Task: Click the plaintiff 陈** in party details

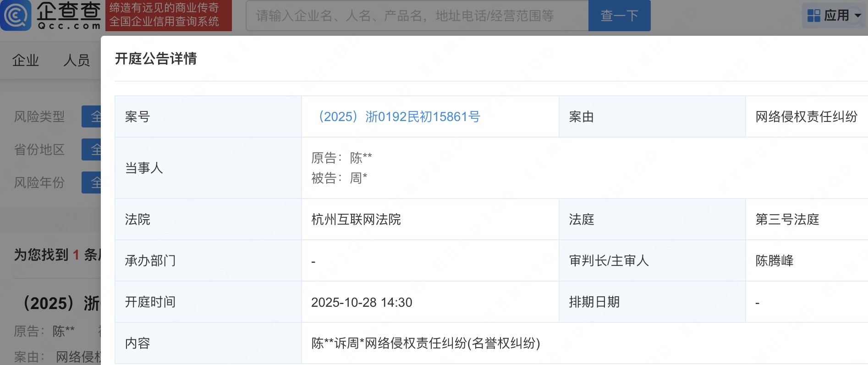Action: [x=361, y=158]
